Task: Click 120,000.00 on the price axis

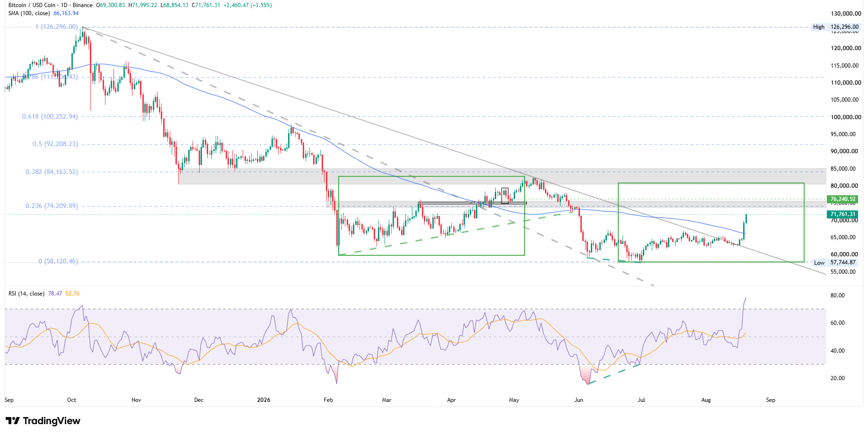Action: tap(846, 48)
